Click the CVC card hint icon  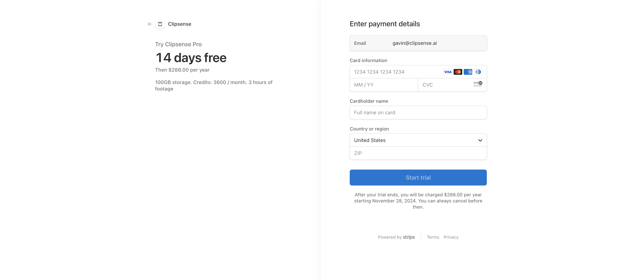478,84
